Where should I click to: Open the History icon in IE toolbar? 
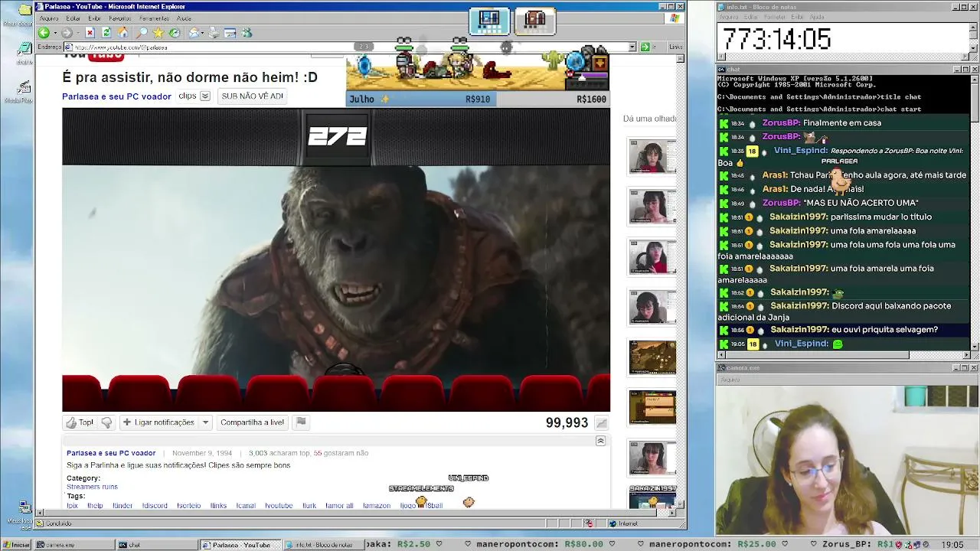175,33
